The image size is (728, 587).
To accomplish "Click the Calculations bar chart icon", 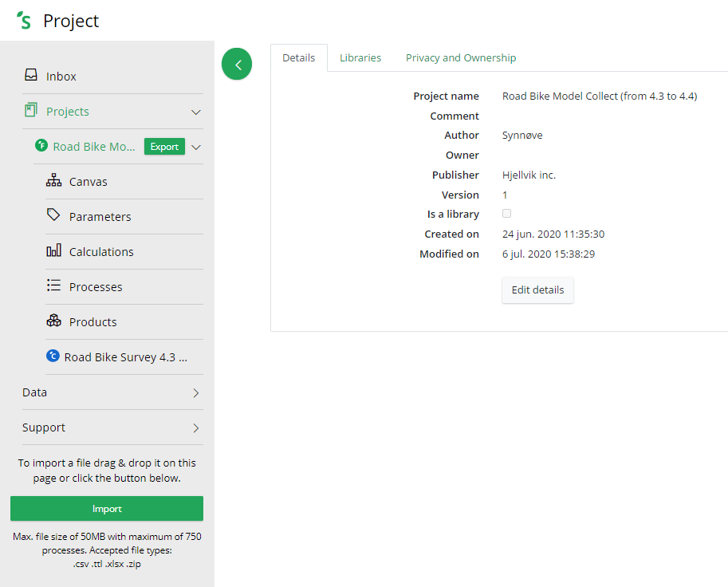I will coord(53,251).
